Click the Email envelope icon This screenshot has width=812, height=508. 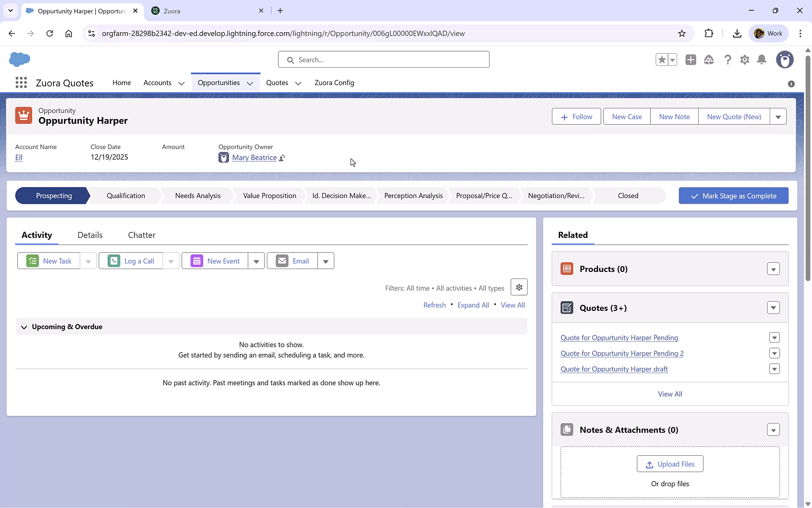pos(281,261)
